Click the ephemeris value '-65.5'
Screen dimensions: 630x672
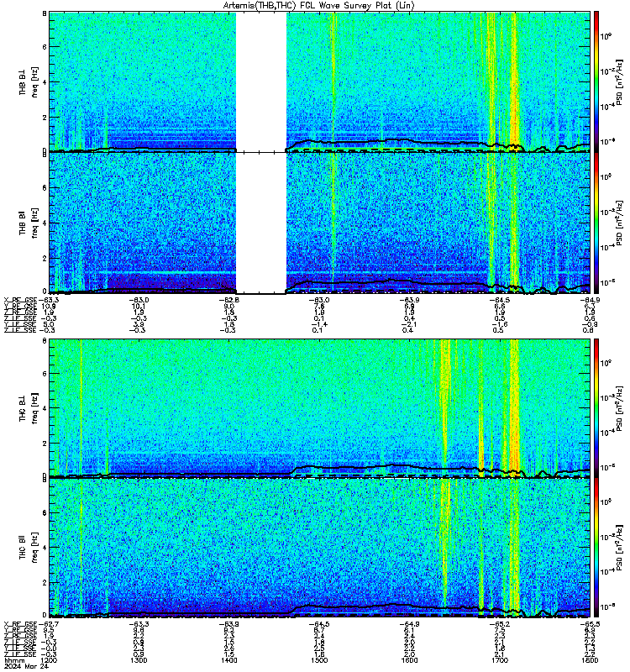tap(590, 624)
